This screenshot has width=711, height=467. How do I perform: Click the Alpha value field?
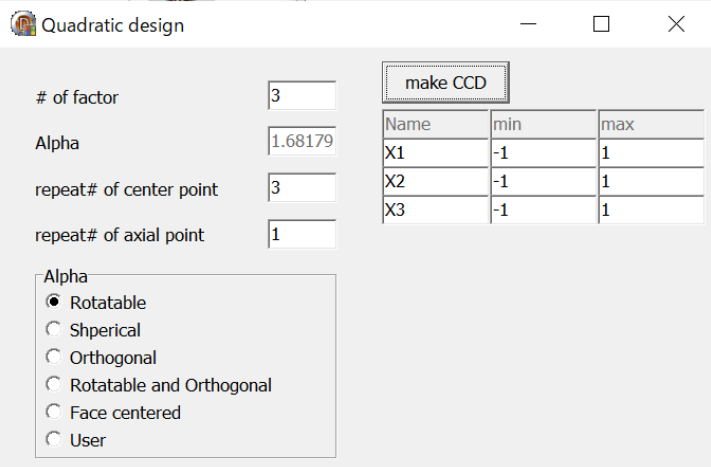tap(302, 141)
